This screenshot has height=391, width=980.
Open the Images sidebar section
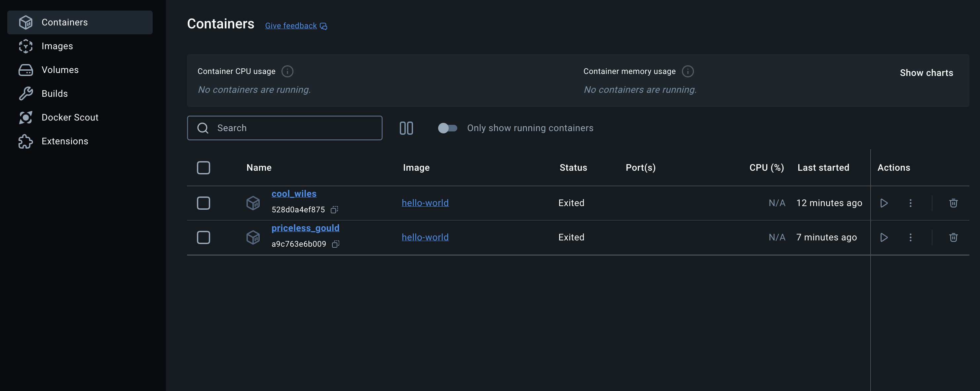tap(80, 46)
